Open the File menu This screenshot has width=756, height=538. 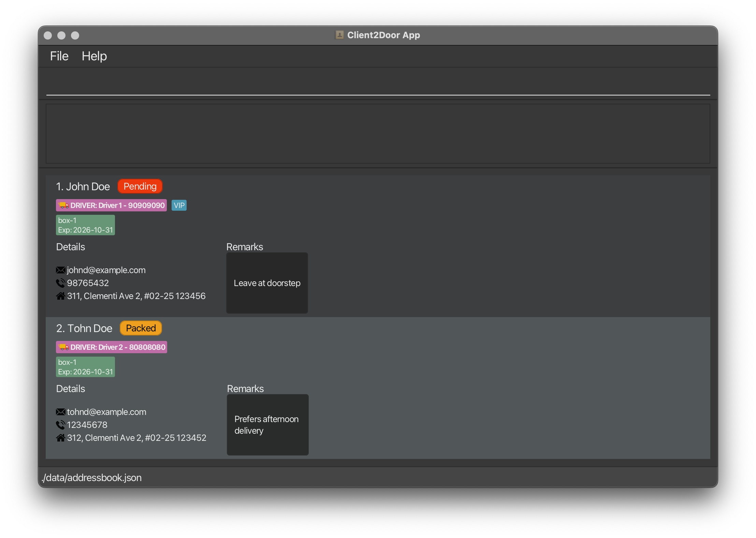click(x=59, y=56)
